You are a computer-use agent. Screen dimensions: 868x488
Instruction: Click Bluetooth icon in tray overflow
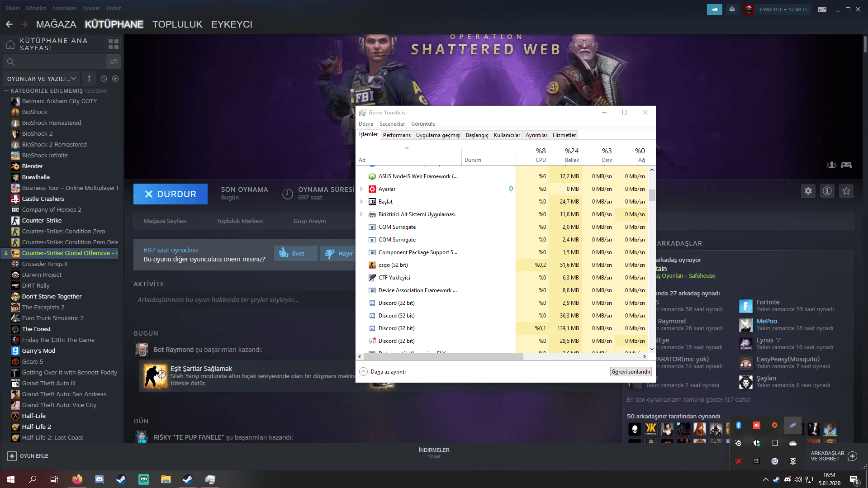click(x=739, y=425)
